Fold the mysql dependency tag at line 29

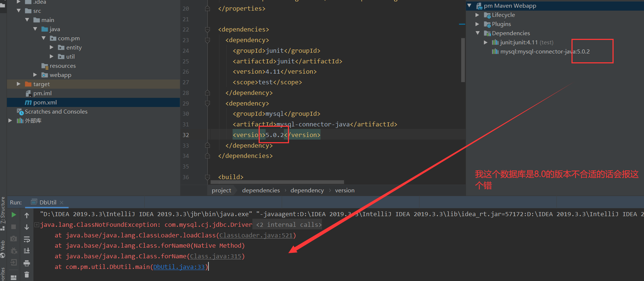[x=207, y=103]
